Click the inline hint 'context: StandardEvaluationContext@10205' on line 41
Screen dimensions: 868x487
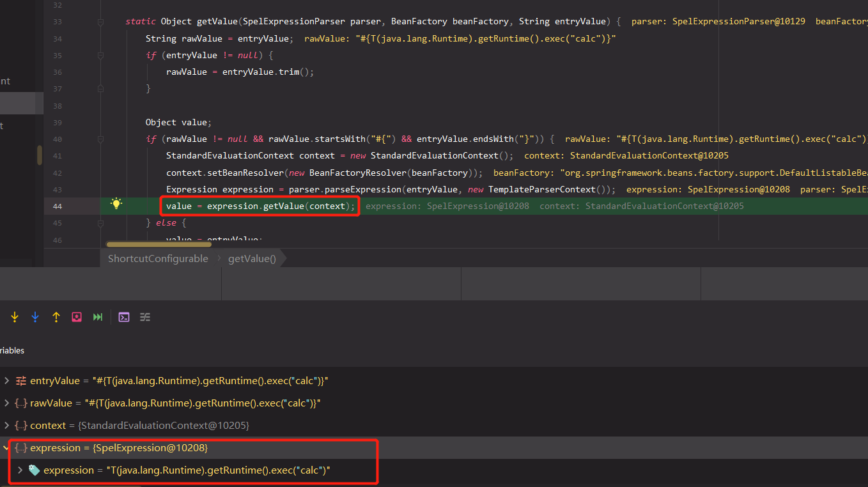click(626, 155)
